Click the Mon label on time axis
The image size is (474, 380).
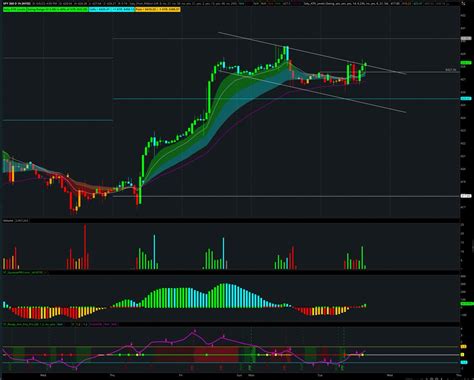(x=251, y=375)
